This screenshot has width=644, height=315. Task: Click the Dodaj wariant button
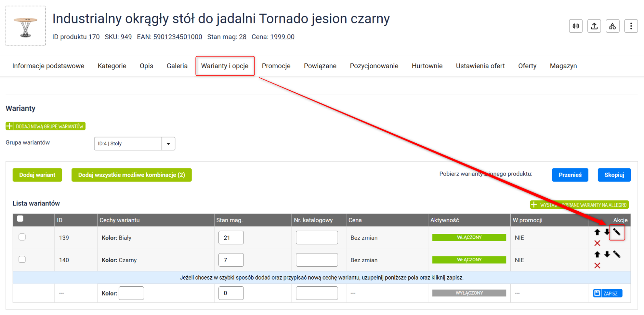(37, 175)
